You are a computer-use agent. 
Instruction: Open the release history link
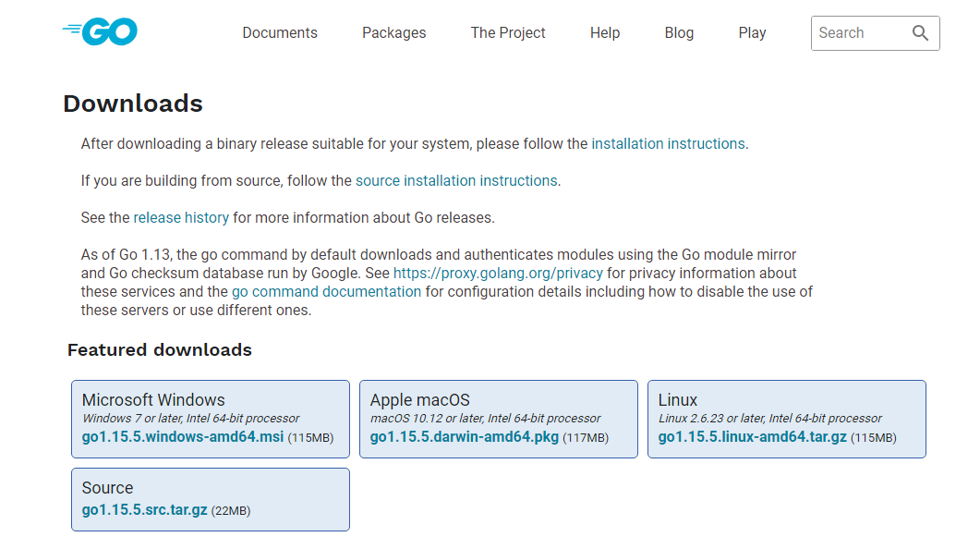pyautogui.click(x=181, y=217)
